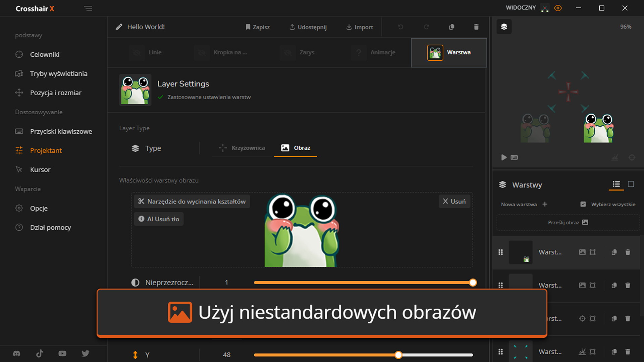Click the animation icon on the cyan corner layer
Screen dimensions: 644x362
click(x=582, y=352)
